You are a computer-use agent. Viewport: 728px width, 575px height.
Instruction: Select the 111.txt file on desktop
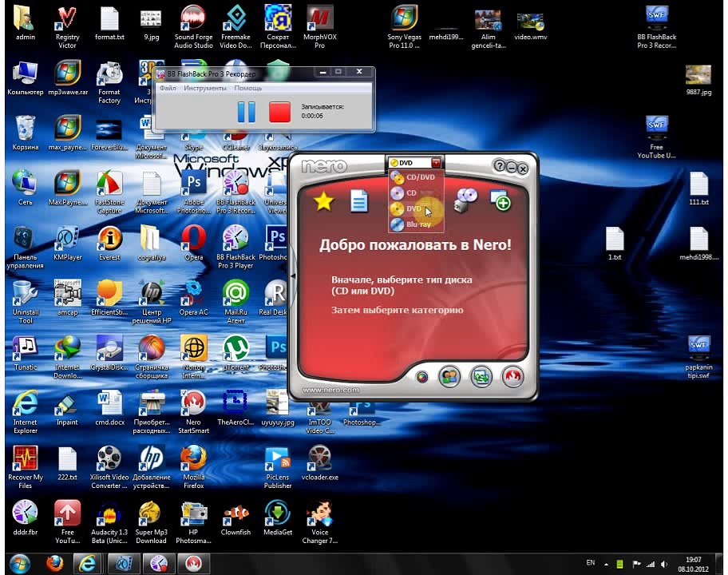(698, 188)
